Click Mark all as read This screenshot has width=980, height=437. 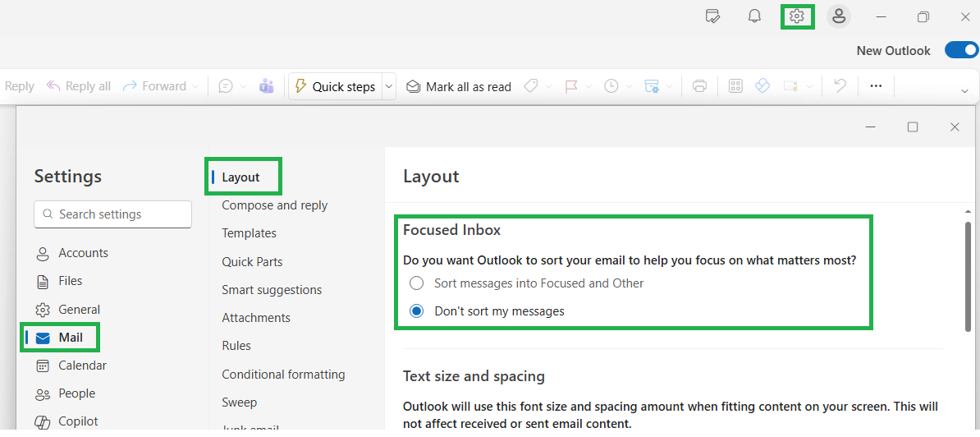pyautogui.click(x=459, y=86)
